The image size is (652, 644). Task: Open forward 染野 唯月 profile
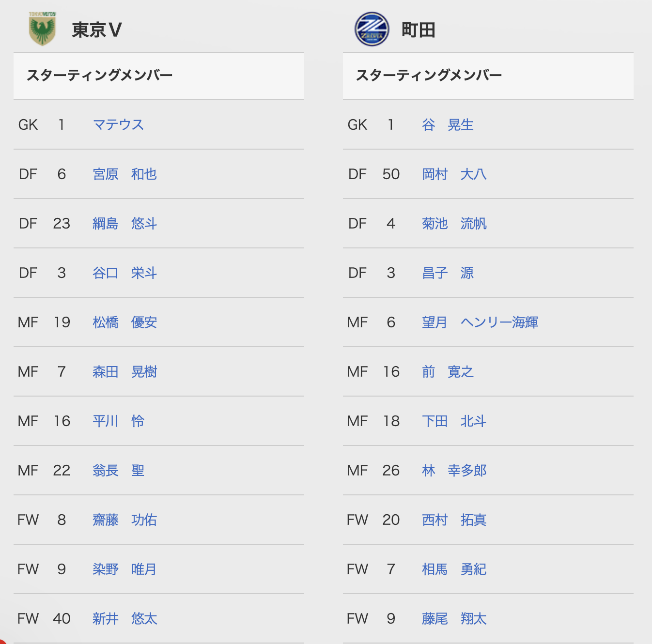[x=124, y=569]
